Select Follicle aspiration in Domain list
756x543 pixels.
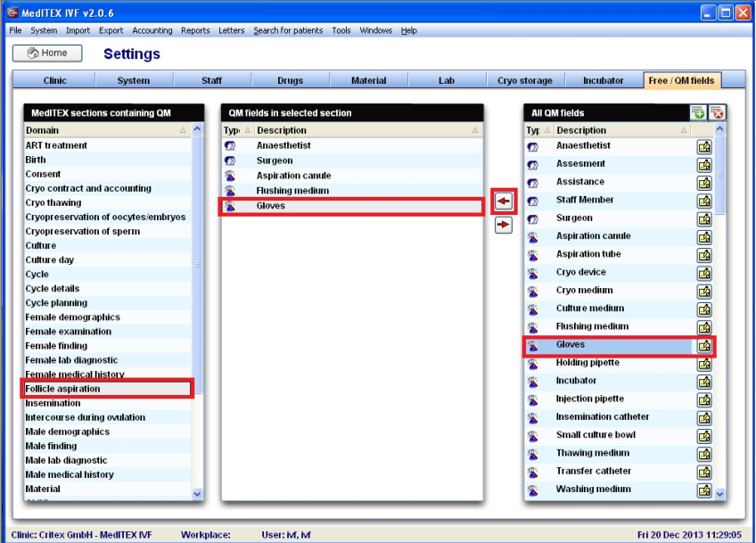click(107, 389)
